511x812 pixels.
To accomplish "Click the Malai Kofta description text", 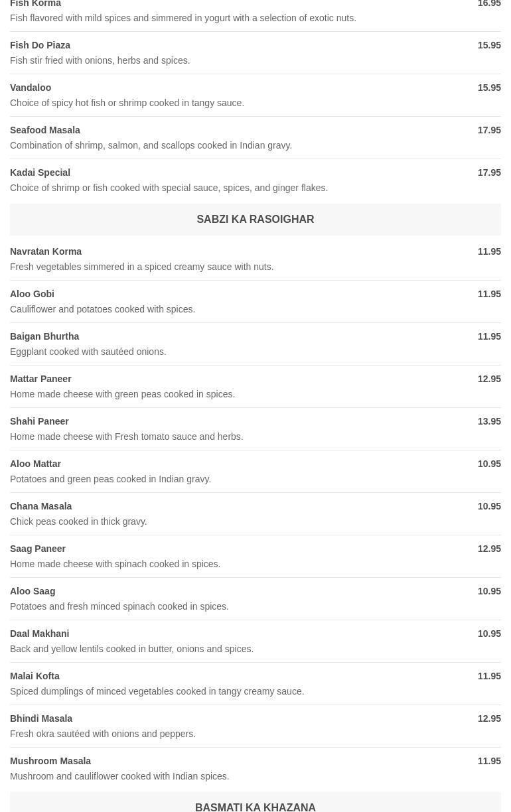I will [x=157, y=691].
